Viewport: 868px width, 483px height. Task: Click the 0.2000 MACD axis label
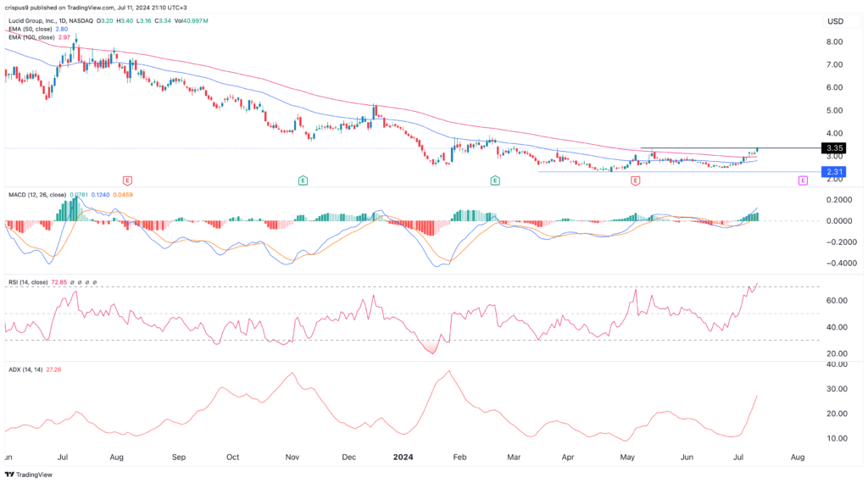[839, 200]
